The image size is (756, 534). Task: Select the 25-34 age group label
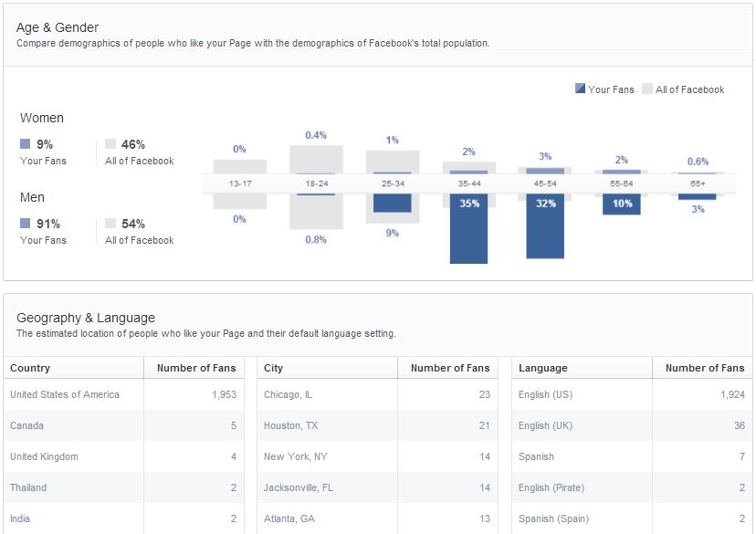point(393,183)
